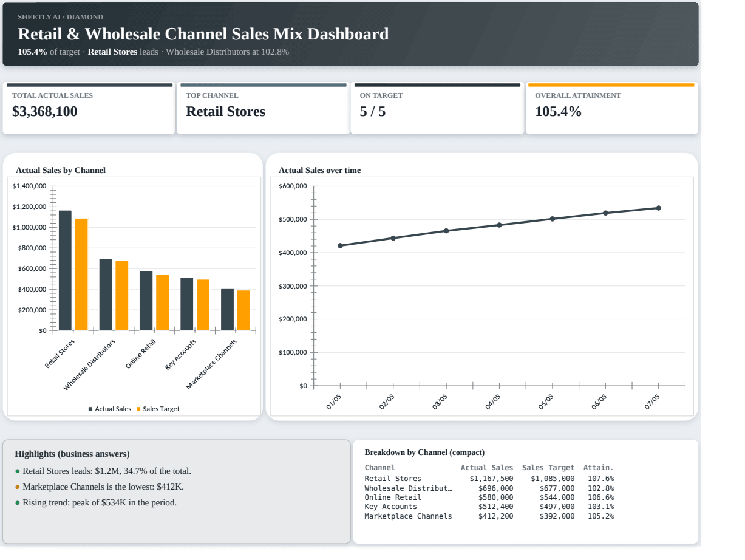The image size is (745, 560).
Task: Click the 03/05 data point on the line chart
Action: point(446,231)
